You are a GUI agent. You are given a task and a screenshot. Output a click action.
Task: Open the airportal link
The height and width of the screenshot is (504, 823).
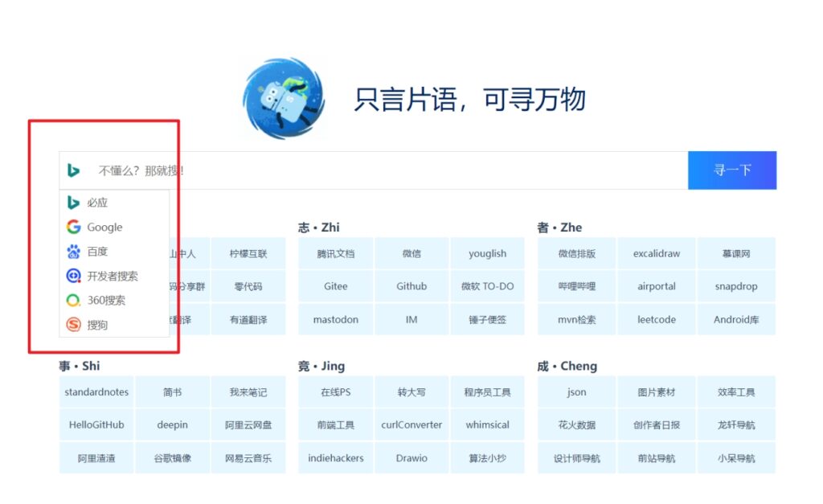tap(657, 286)
